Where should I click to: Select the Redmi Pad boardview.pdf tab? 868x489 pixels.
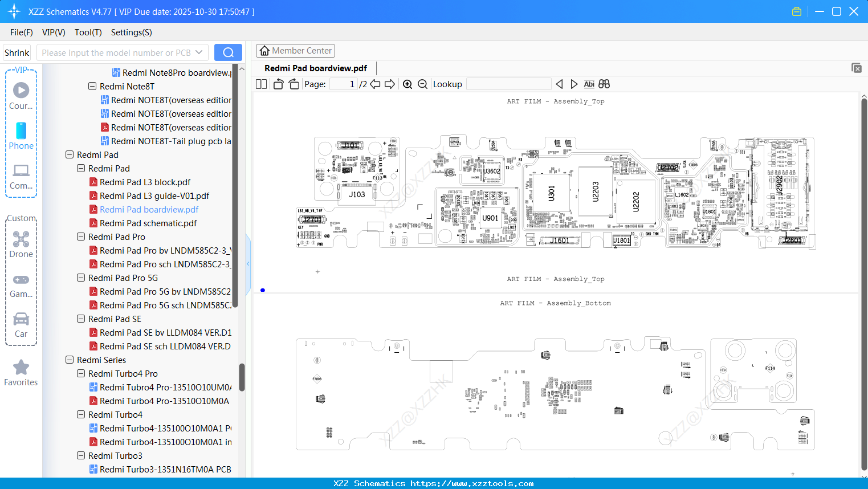[x=315, y=68]
